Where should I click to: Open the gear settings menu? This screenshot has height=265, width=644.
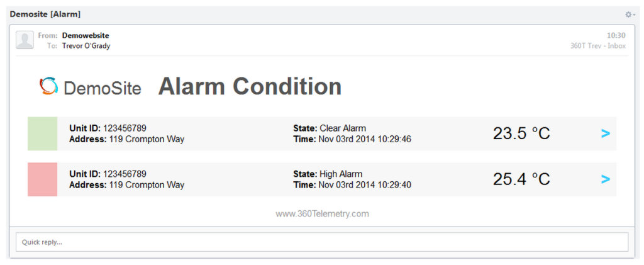[630, 14]
